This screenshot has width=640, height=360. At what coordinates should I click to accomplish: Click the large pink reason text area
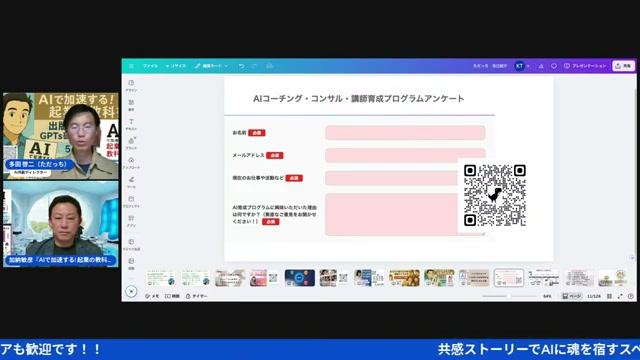click(x=392, y=214)
